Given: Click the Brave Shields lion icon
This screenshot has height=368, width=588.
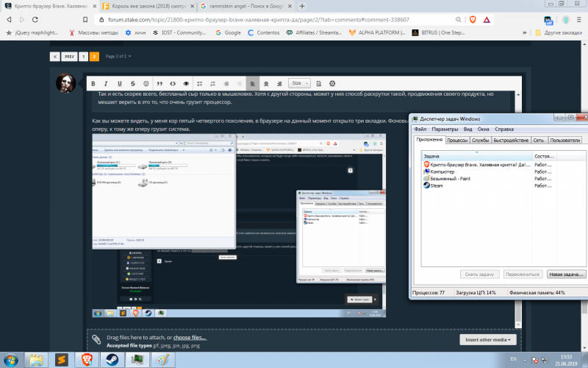Looking at the screenshot, I should tap(473, 20).
